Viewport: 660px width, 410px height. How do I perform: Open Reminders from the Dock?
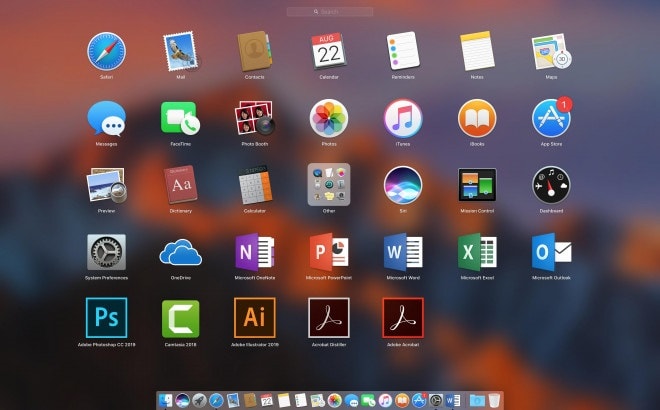point(301,400)
